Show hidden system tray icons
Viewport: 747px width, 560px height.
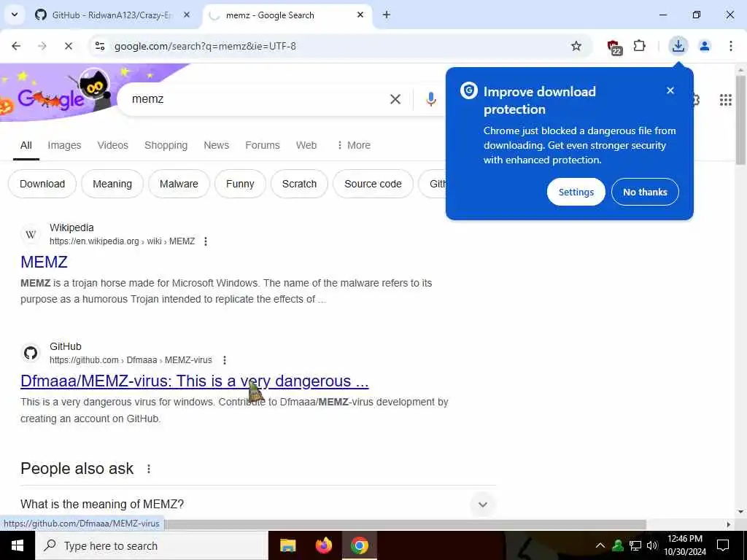[x=600, y=545]
